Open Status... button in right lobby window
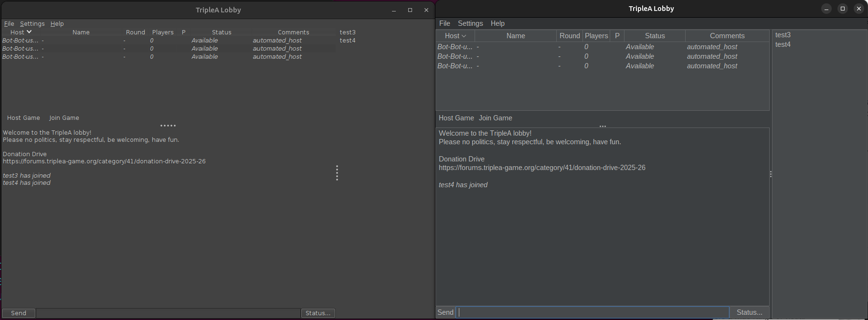Screen dimensions: 868x320 [x=750, y=312]
